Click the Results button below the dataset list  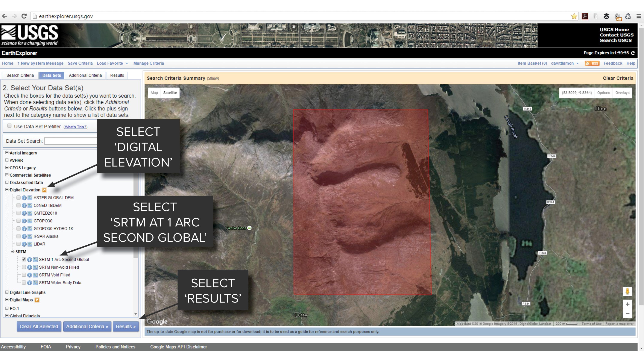(x=126, y=327)
